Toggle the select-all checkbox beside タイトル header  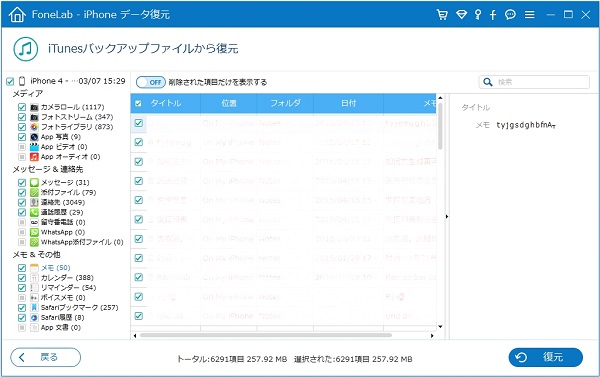tap(139, 103)
